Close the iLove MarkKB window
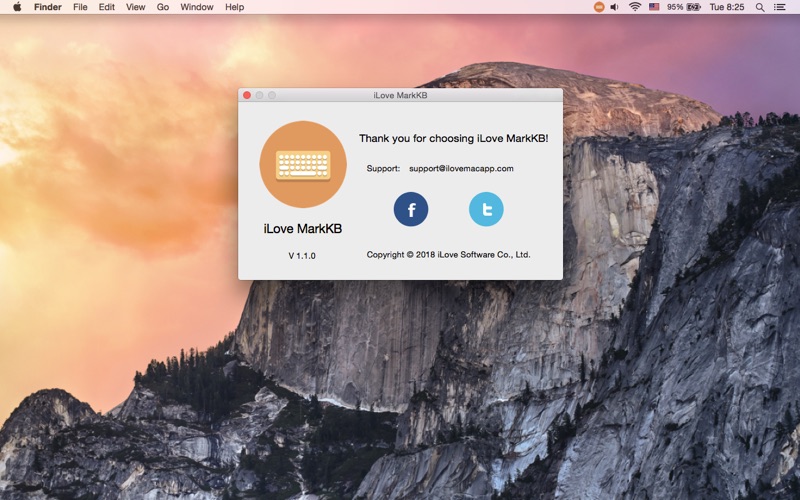This screenshot has width=800, height=500. pyautogui.click(x=247, y=95)
